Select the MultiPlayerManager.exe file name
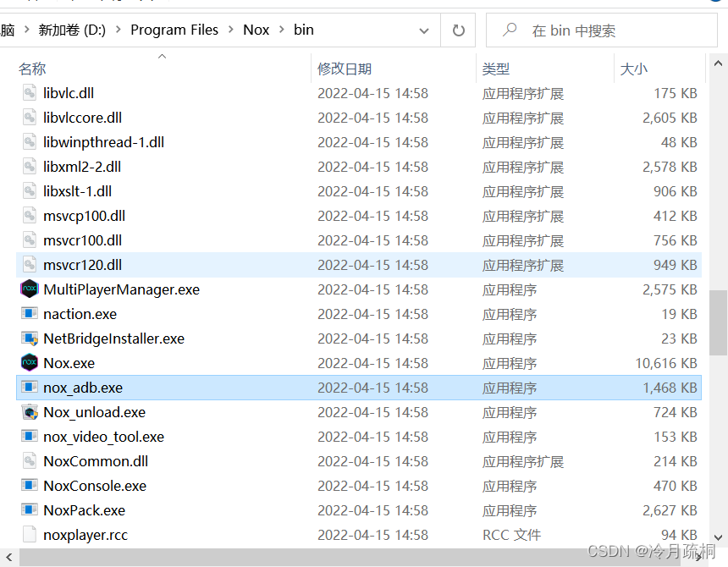 click(x=122, y=289)
